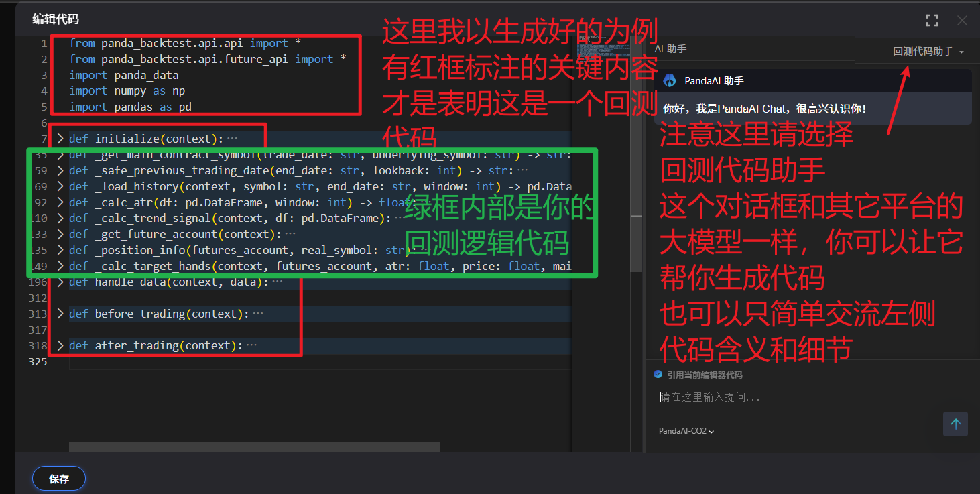This screenshot has width=980, height=494.
Task: Click the PandaAI Chat greeting message
Action: pyautogui.click(x=765, y=108)
